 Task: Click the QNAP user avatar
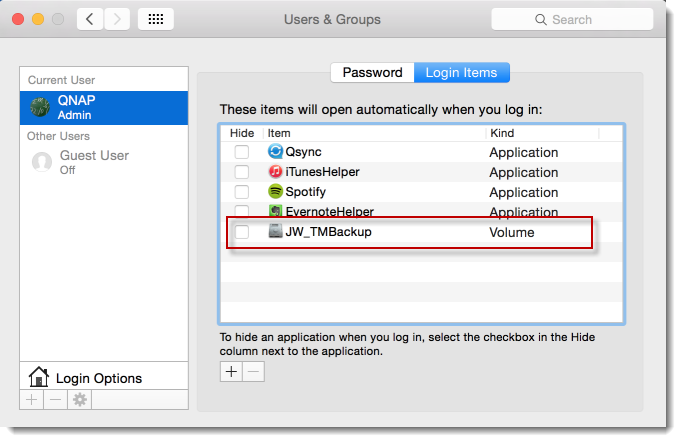tap(41, 107)
